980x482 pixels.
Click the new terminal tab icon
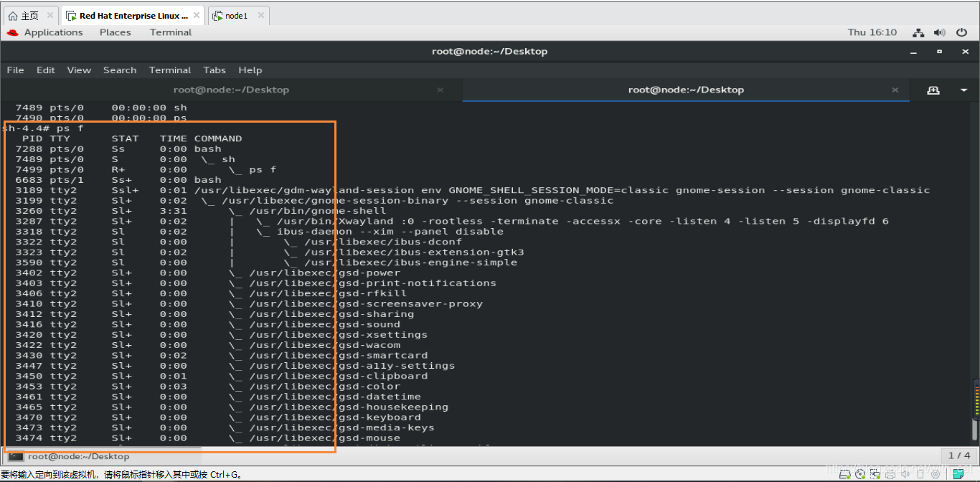pyautogui.click(x=933, y=90)
